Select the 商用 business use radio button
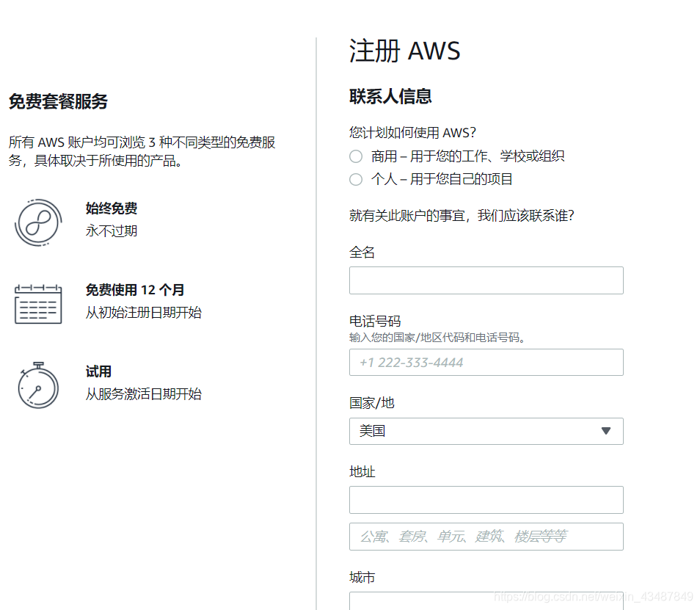This screenshot has height=610, width=700. point(356,156)
